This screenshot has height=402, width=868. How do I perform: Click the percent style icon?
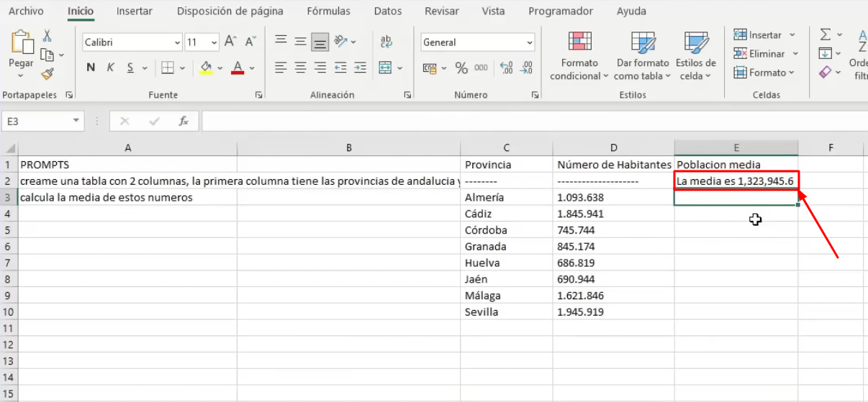tap(461, 68)
